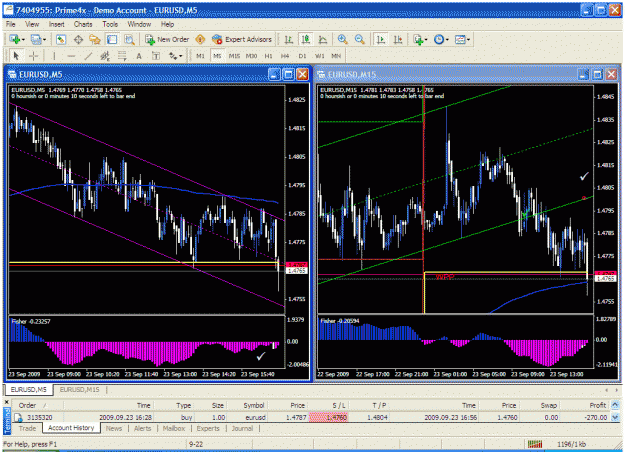
Task: Select the Text tool A icon
Action: [139, 56]
